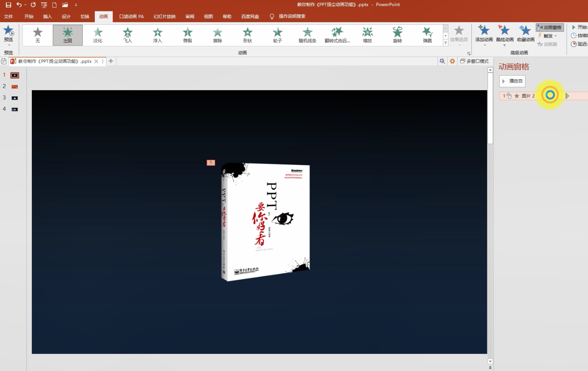Customize the quick access toolbar
The height and width of the screenshot is (371, 588).
click(76, 5)
